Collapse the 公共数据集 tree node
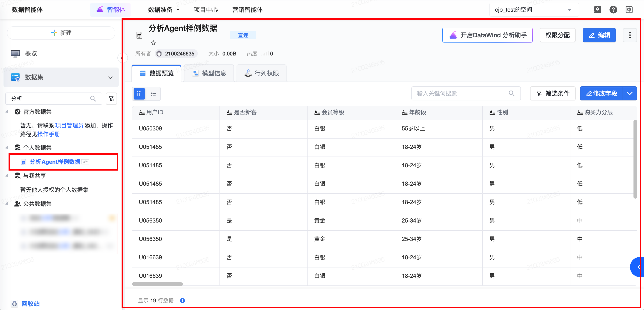 (7, 204)
